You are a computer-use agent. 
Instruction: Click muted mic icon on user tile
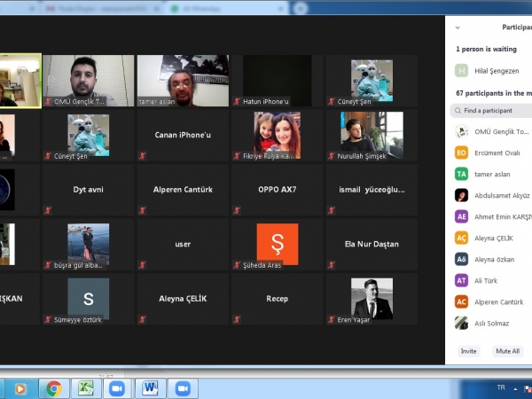pyautogui.click(x=142, y=264)
